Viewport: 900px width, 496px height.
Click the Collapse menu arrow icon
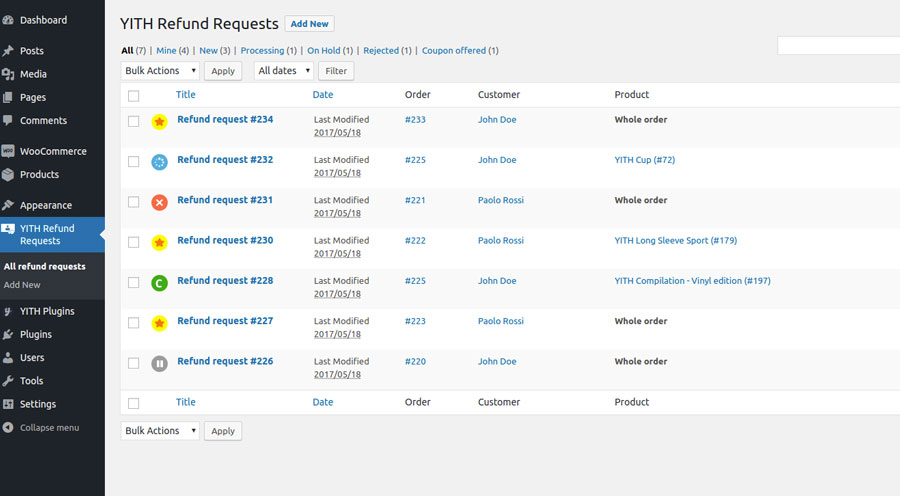9,428
